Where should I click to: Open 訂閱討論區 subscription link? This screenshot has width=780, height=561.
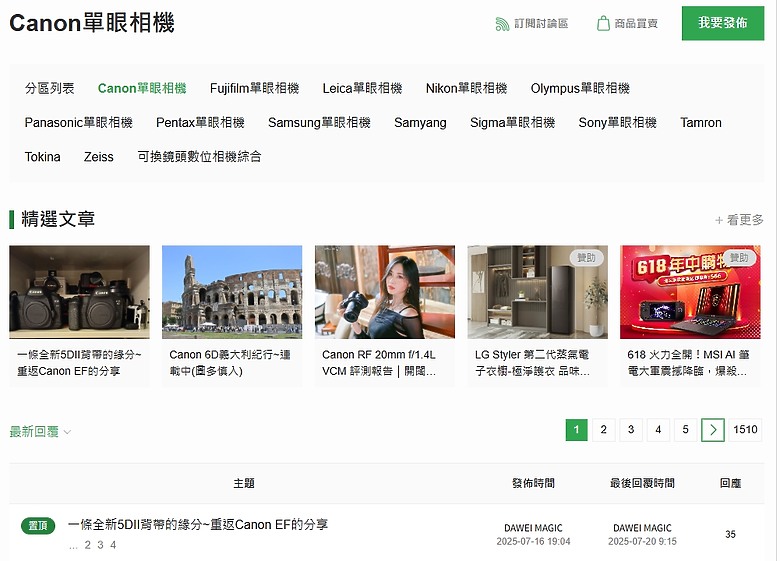(x=541, y=23)
